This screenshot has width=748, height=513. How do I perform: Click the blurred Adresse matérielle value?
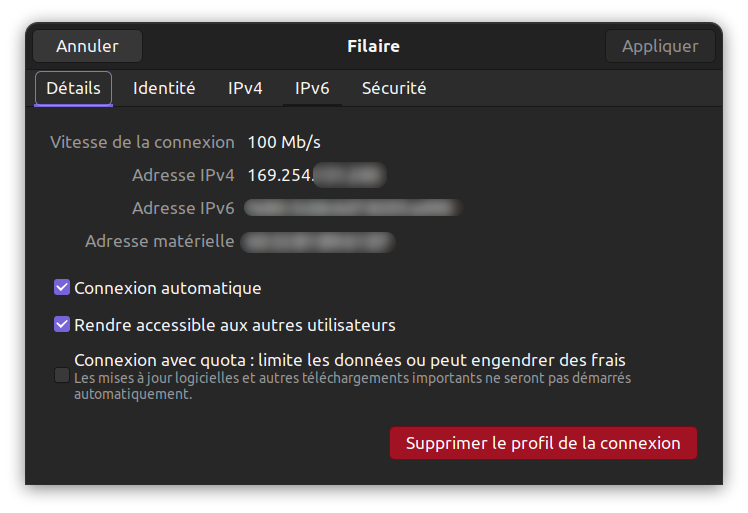[318, 242]
